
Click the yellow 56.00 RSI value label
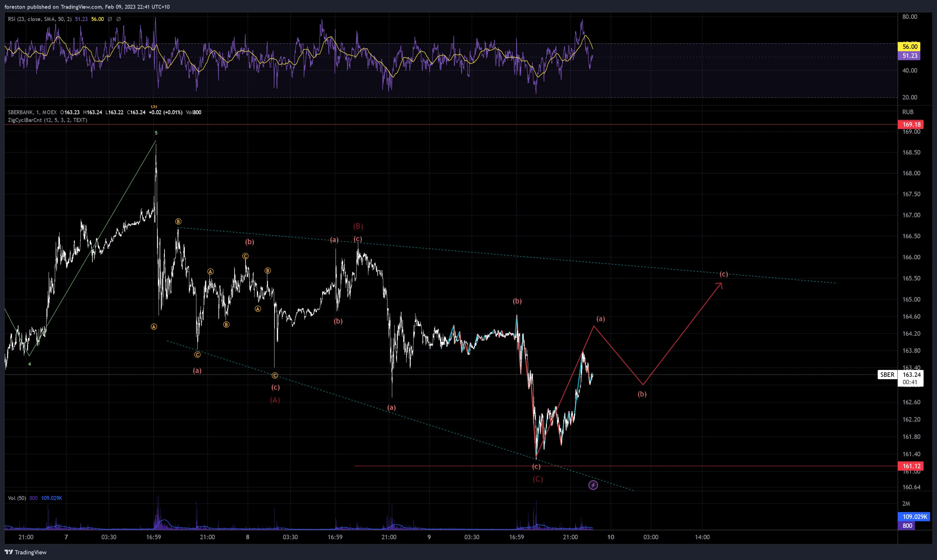click(x=909, y=47)
